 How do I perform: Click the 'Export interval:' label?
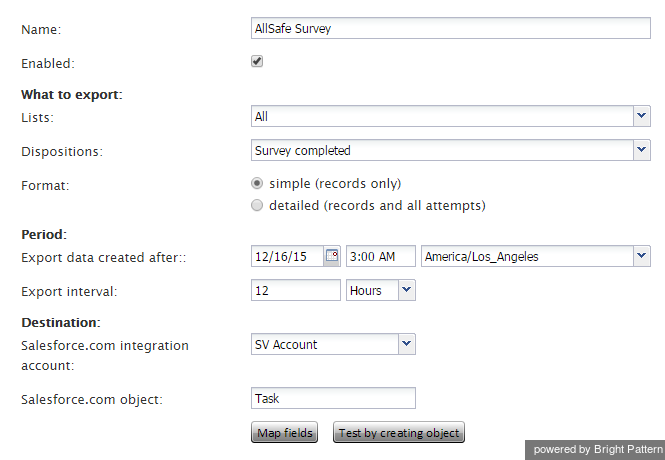click(x=69, y=292)
